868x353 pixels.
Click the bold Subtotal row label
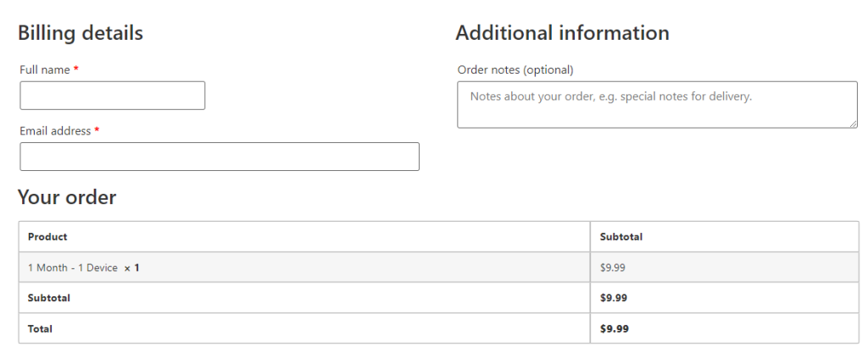[49, 298]
